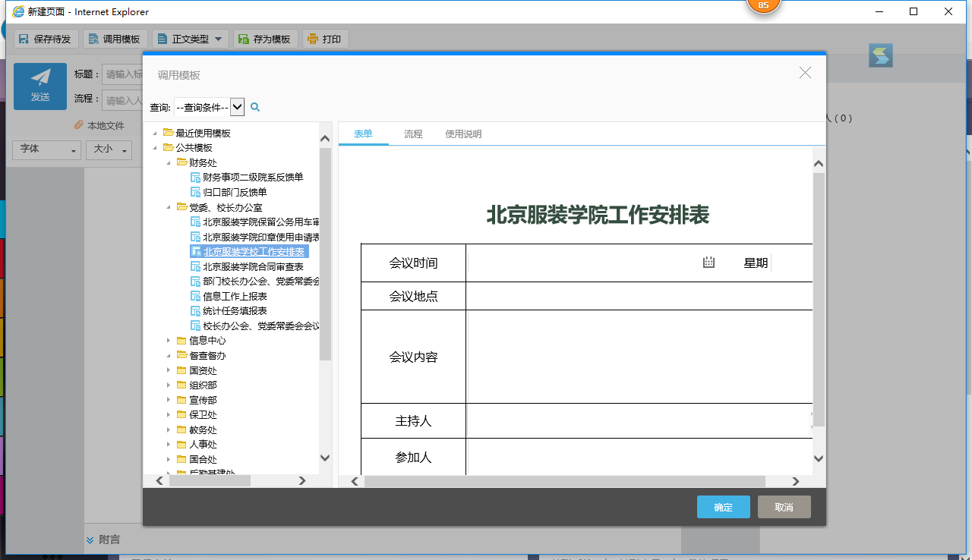Open the 正文类型 dropdown in toolbar

click(190, 39)
